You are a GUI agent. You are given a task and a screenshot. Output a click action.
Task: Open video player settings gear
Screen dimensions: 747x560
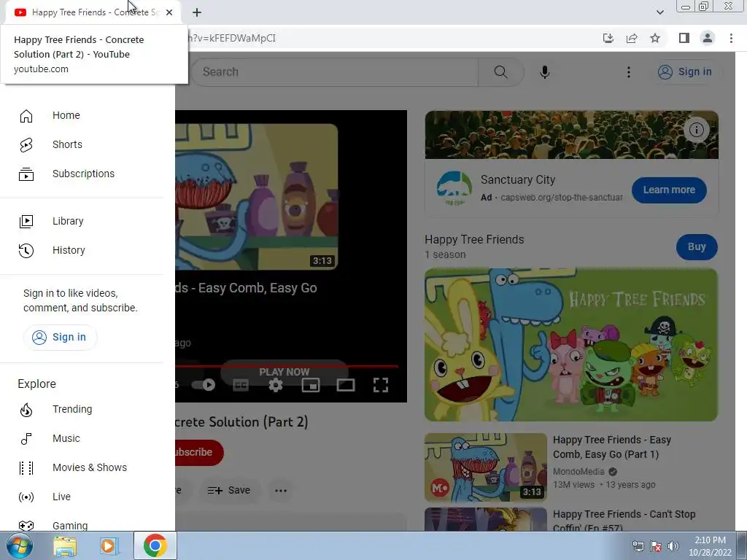pyautogui.click(x=276, y=385)
